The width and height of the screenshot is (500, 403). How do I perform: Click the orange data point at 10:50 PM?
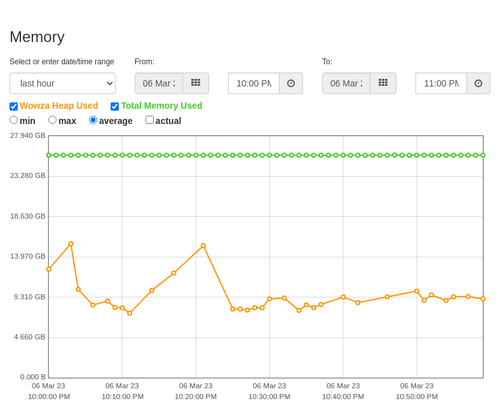(417, 291)
